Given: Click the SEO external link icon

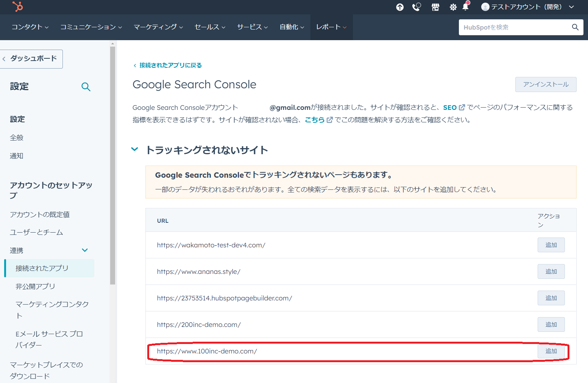Looking at the screenshot, I should [462, 108].
